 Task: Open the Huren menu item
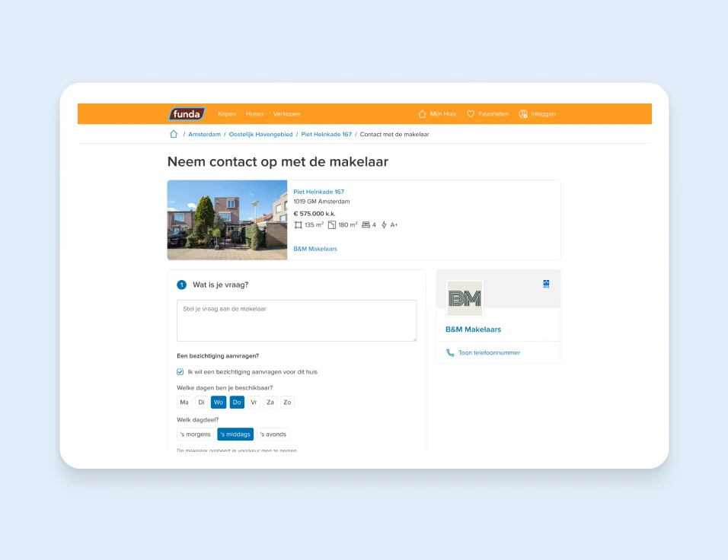(x=254, y=114)
